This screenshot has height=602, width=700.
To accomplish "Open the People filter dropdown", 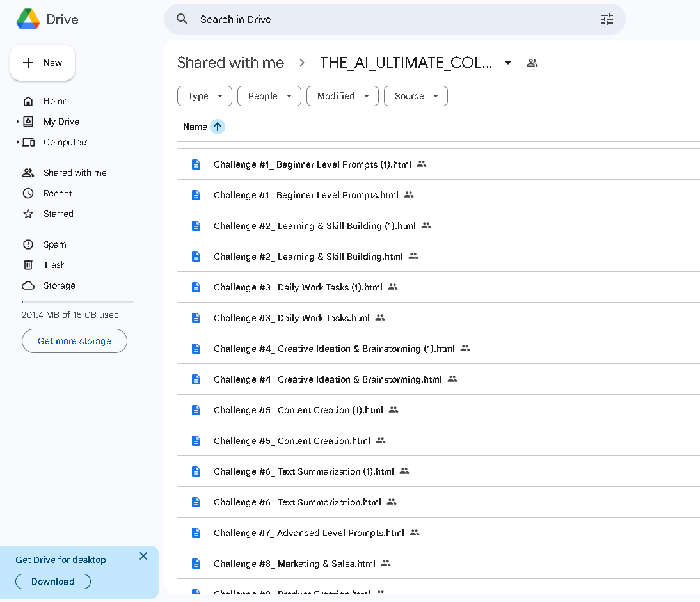I will click(269, 96).
